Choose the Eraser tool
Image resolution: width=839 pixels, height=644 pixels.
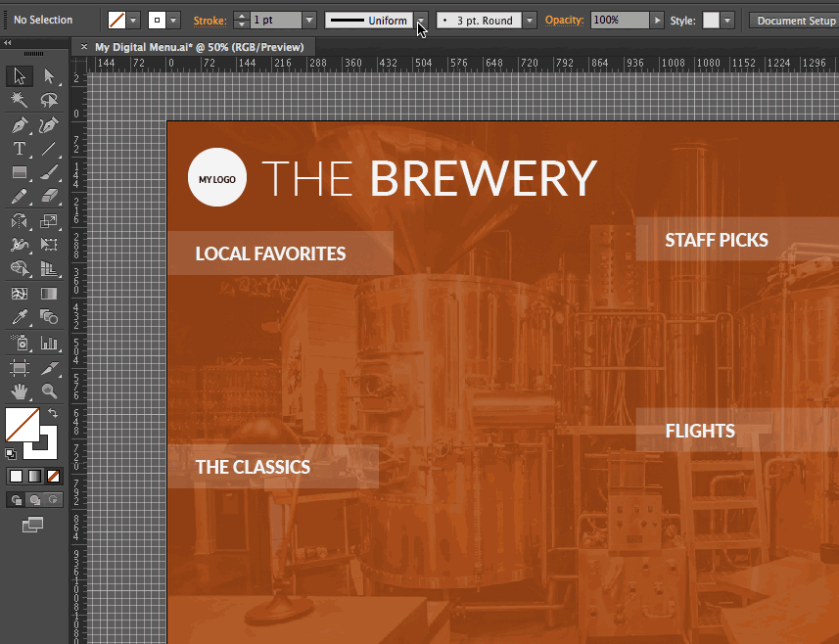point(49,196)
